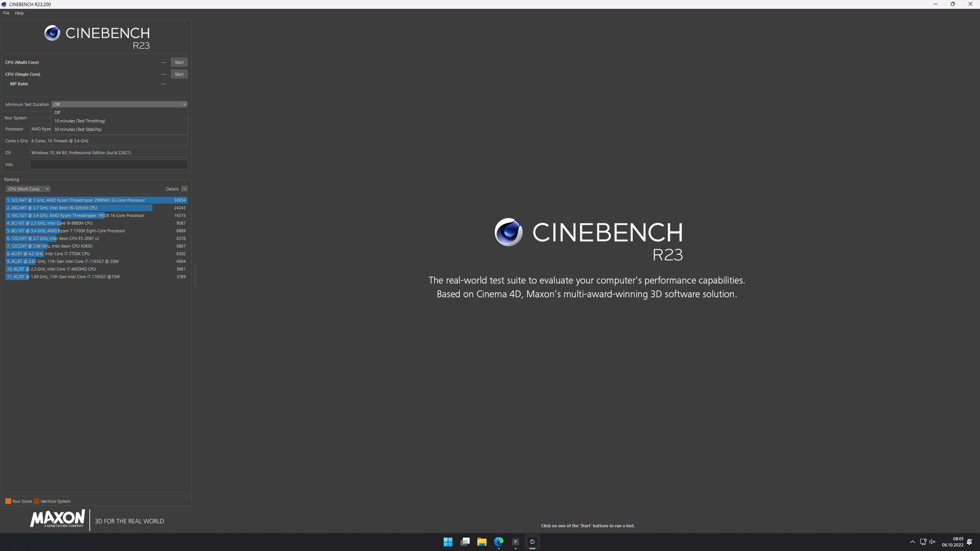Show hidden system tray icons
The height and width of the screenshot is (551, 980).
(x=913, y=542)
